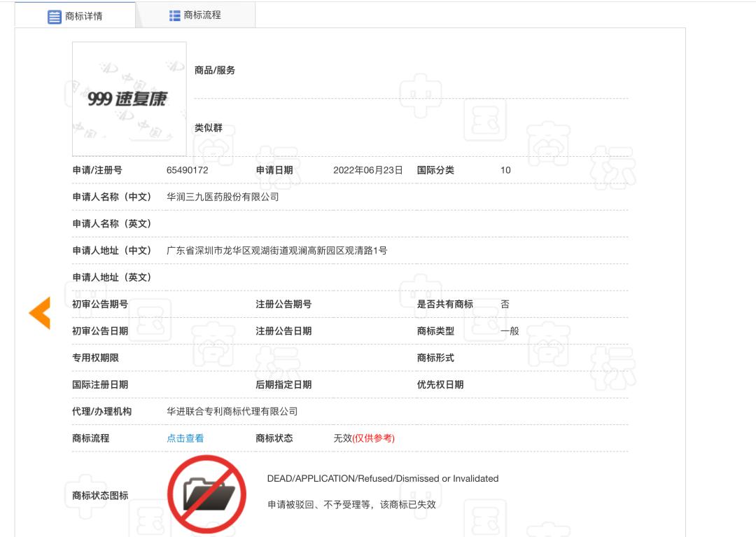Go back with the orange left arrow
This screenshot has width=756, height=537.
[39, 313]
